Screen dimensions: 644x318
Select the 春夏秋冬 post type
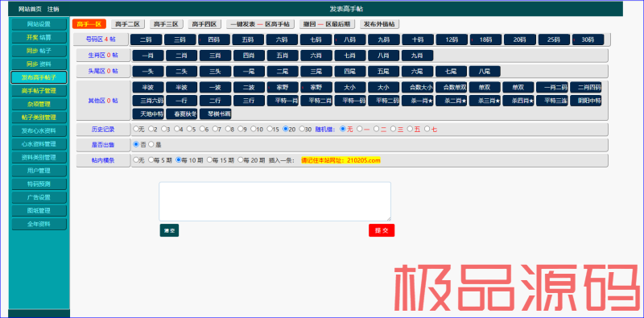pos(182,114)
